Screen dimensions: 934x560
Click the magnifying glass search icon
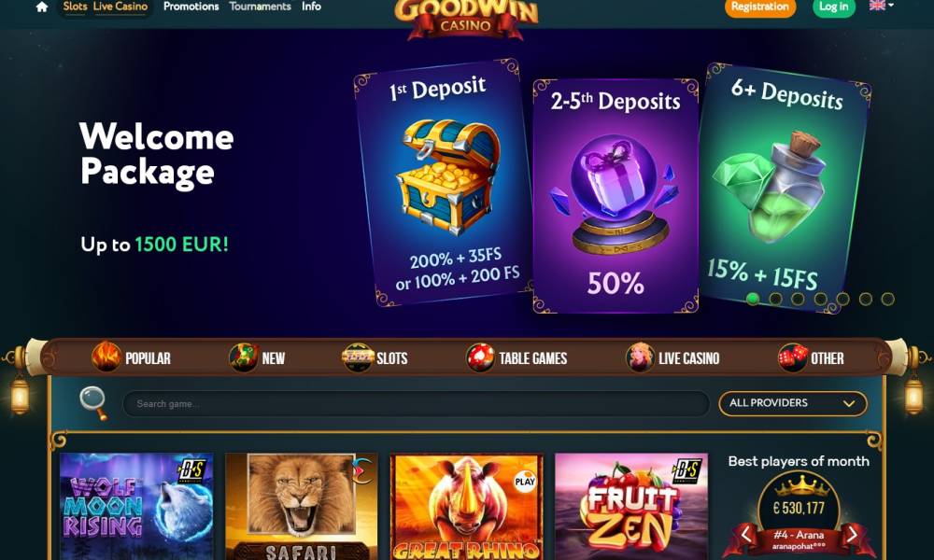click(x=93, y=403)
